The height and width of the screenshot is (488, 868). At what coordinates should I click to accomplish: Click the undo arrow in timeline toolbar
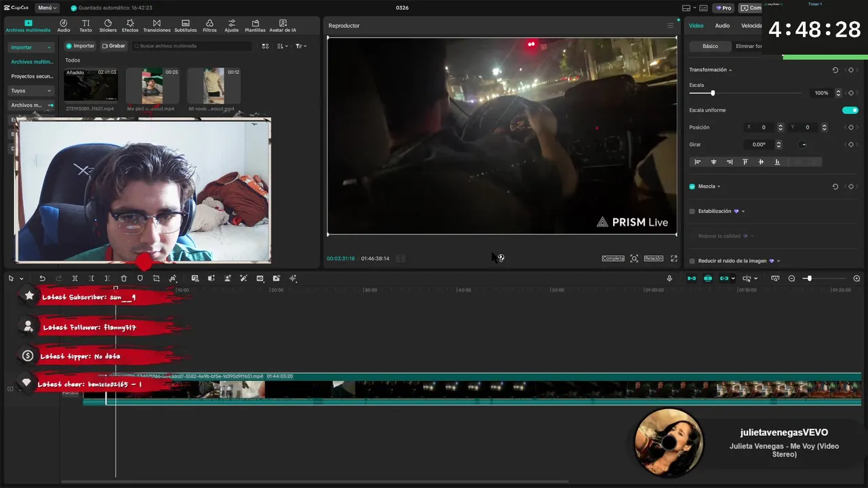[x=42, y=279]
